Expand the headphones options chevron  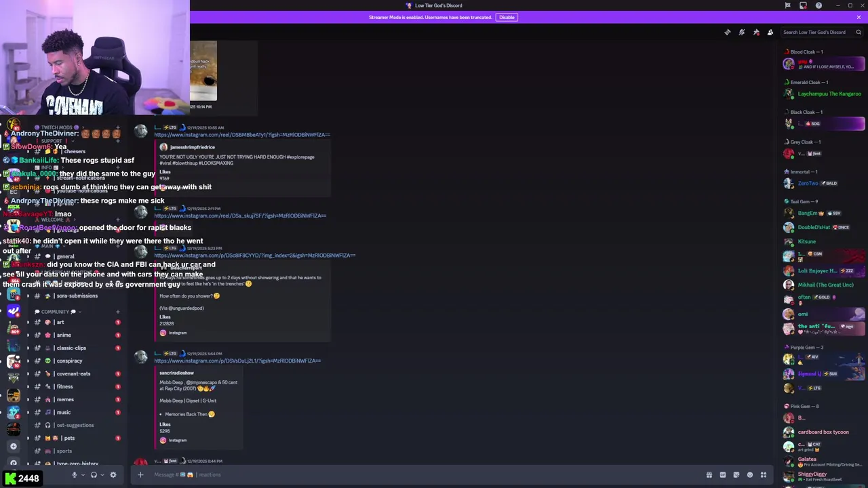click(x=102, y=474)
